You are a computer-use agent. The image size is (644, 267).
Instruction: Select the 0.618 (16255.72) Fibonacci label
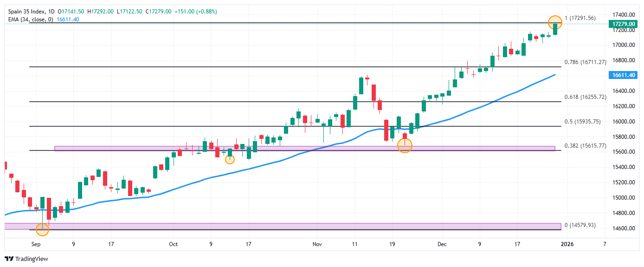(x=585, y=97)
